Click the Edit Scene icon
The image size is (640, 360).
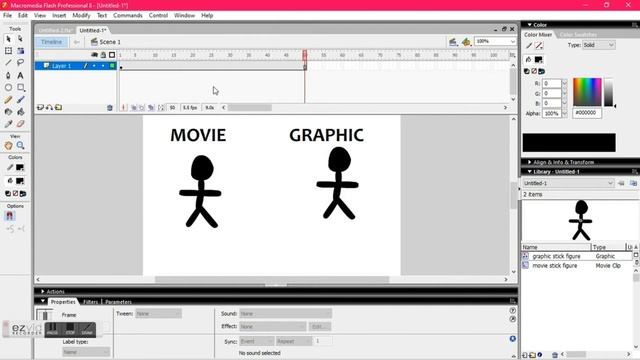(x=453, y=42)
